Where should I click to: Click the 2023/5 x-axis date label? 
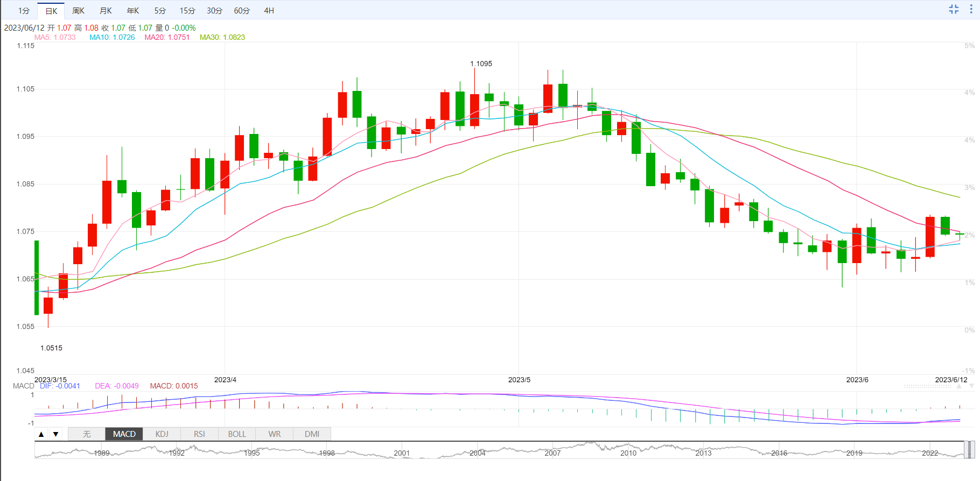(519, 380)
